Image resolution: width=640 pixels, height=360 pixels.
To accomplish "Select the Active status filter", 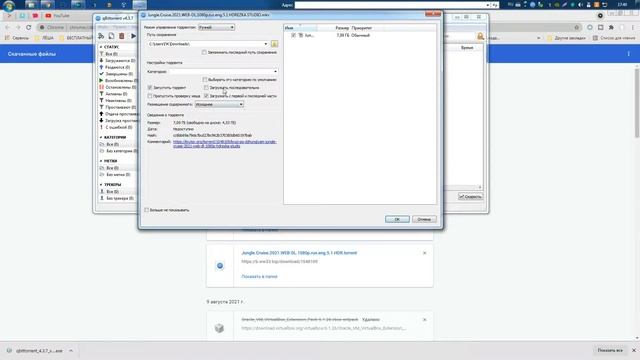I will pyautogui.click(x=113, y=94).
